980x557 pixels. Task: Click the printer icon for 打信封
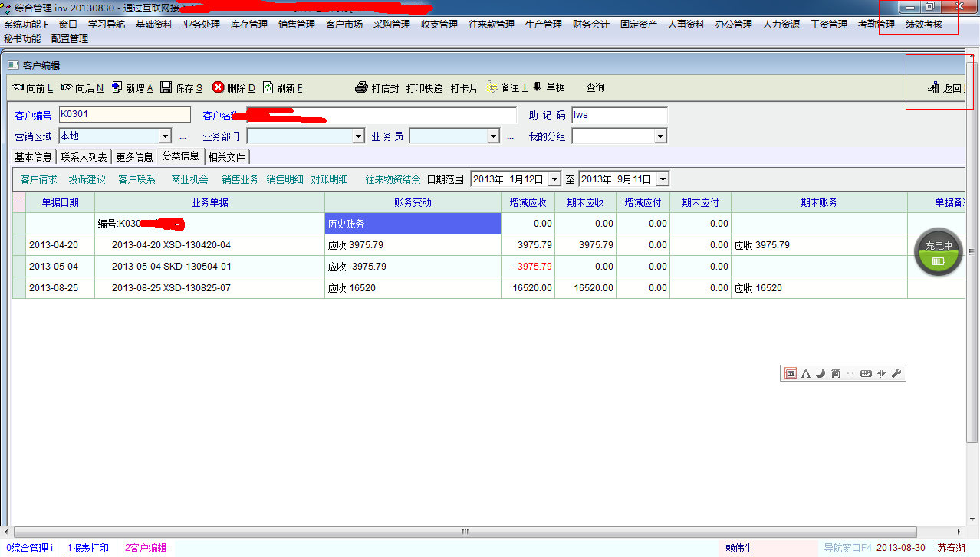[x=362, y=87]
